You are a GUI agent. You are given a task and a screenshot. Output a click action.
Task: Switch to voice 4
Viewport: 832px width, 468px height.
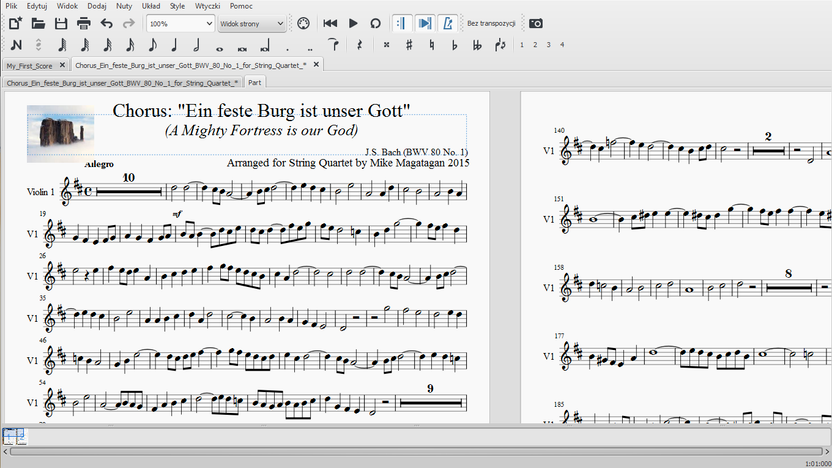tap(562, 45)
